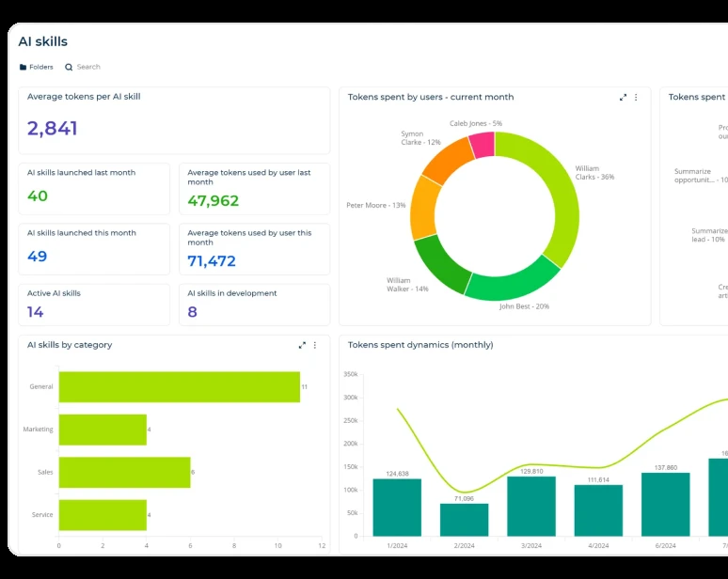Click the Search magnifier icon
This screenshot has height=579, width=728.
coord(69,68)
